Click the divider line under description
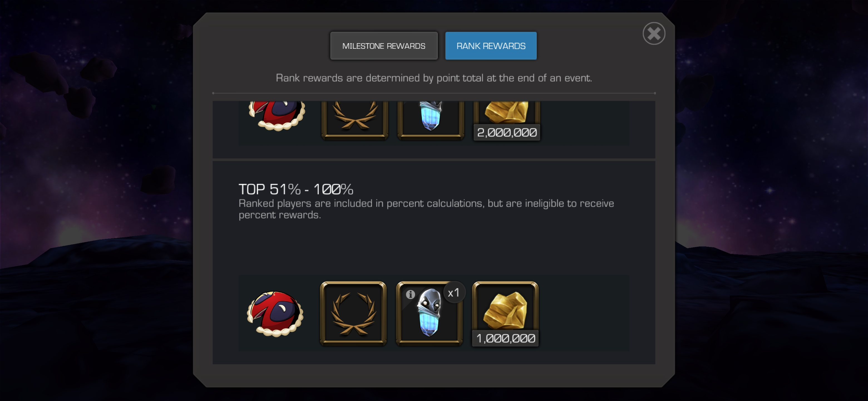 click(434, 93)
